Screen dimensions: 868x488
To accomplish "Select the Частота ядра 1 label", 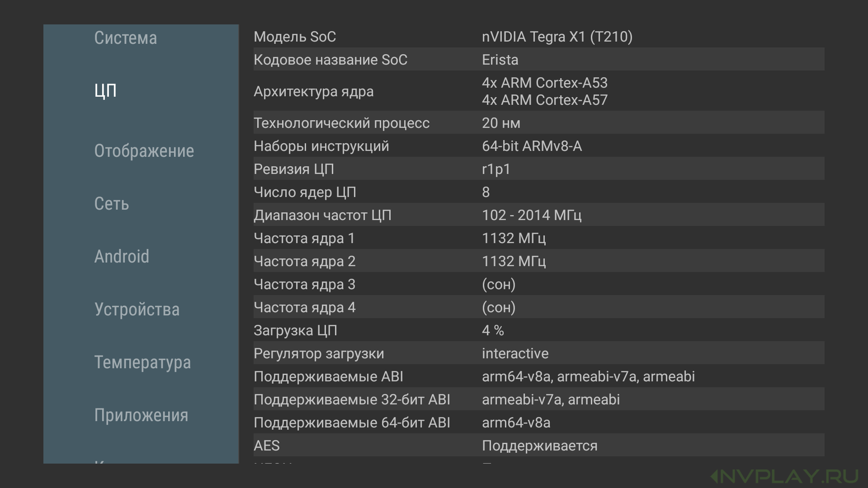I will pos(304,238).
